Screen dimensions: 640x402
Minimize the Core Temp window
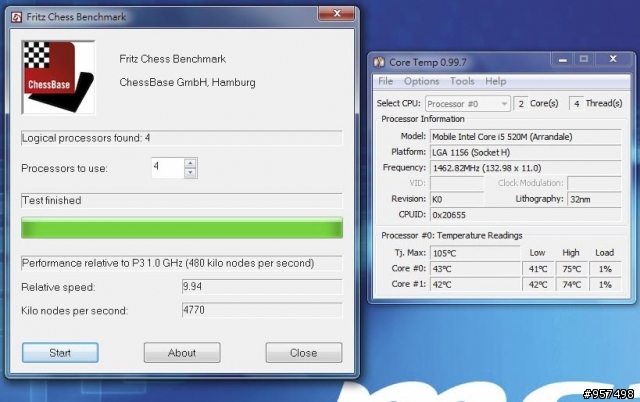coord(562,60)
